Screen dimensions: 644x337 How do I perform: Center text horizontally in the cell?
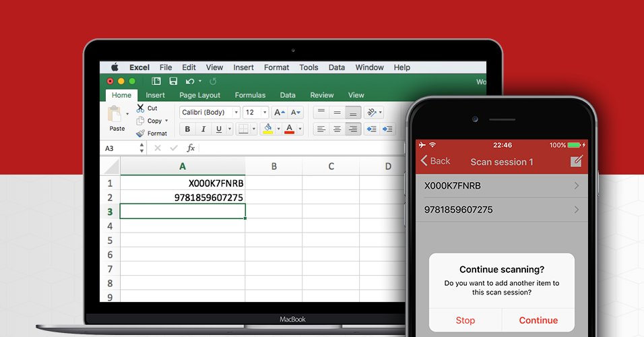[337, 129]
